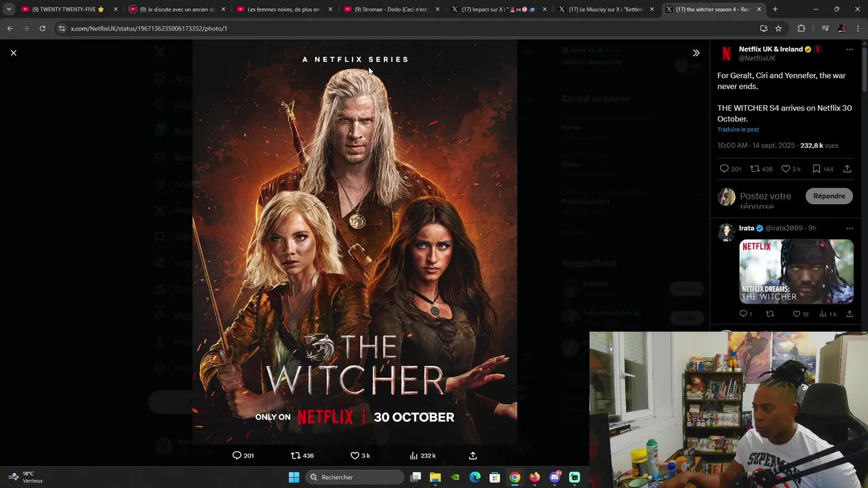This screenshot has height=488, width=868.
Task: View Irata's reply analytics showing 1 k
Action: (x=823, y=314)
